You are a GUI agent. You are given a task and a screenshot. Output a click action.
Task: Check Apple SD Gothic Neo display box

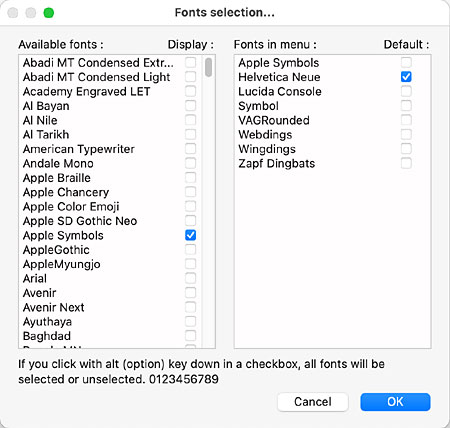pos(190,221)
